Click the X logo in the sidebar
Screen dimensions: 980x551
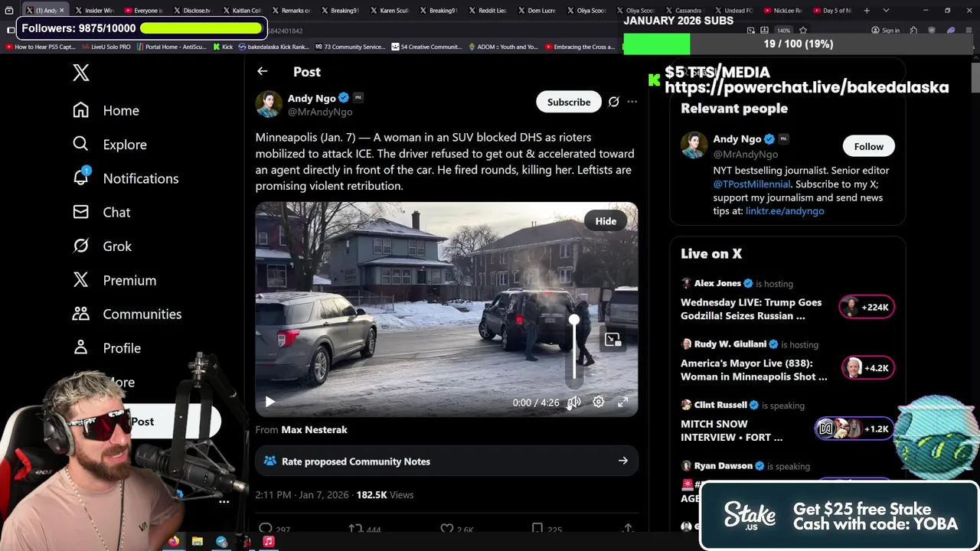(x=80, y=73)
